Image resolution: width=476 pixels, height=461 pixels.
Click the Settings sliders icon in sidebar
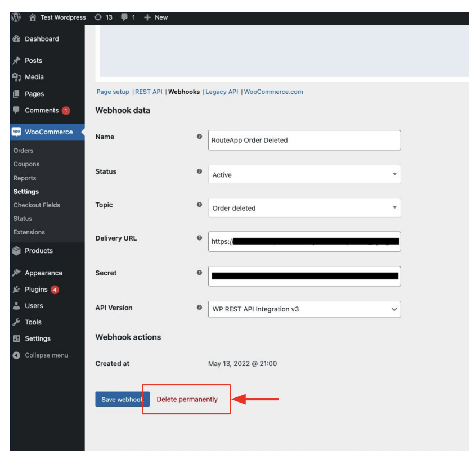[16, 338]
